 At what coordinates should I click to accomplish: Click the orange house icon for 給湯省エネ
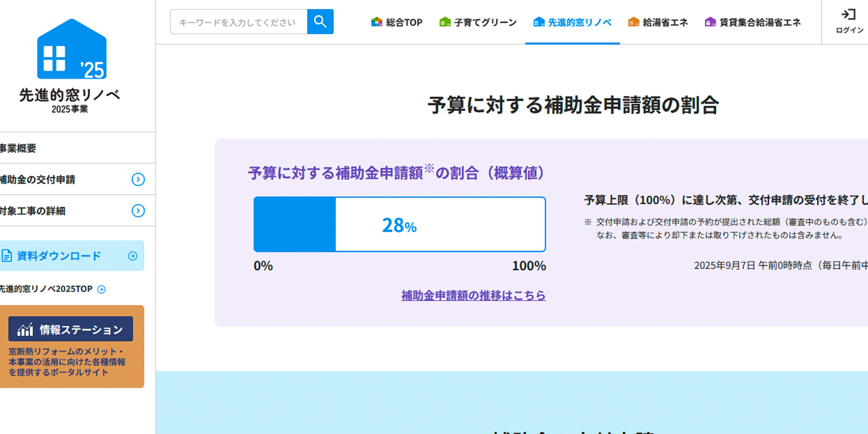(x=633, y=22)
